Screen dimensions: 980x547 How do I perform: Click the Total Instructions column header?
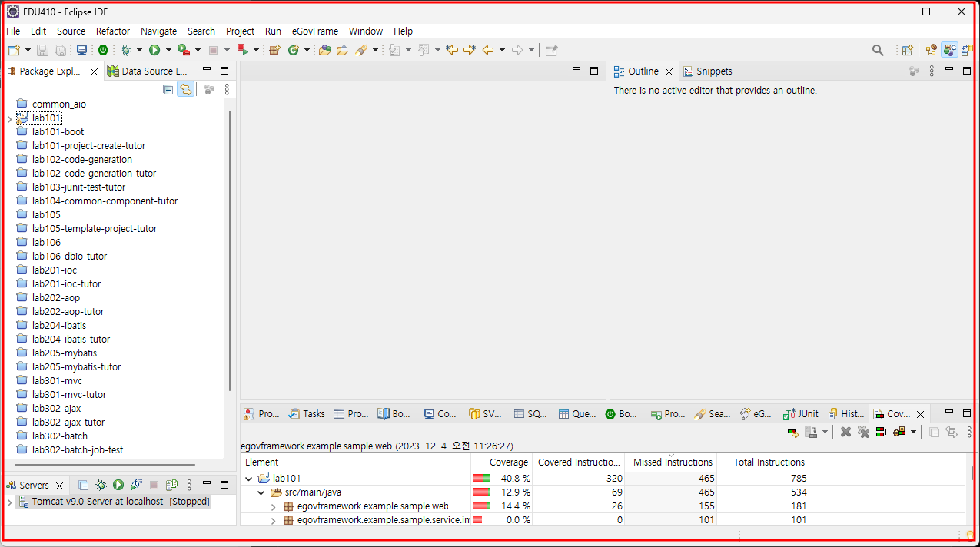point(763,462)
